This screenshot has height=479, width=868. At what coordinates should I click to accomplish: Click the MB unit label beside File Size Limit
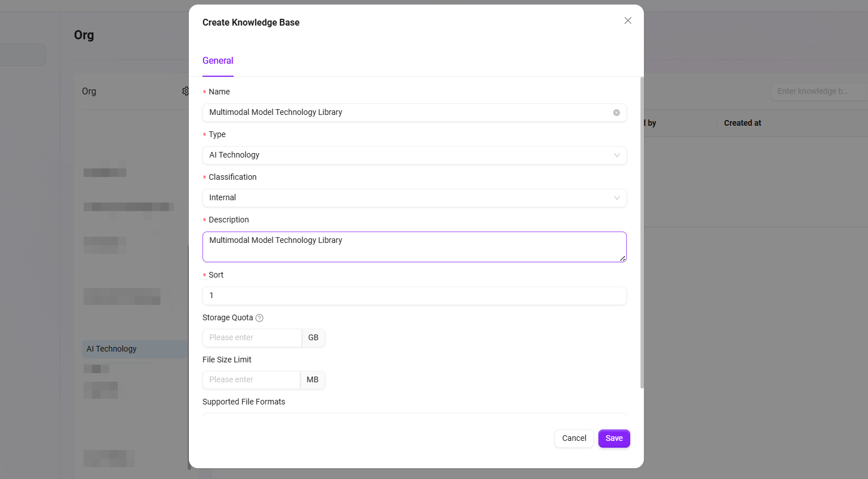[x=312, y=380]
